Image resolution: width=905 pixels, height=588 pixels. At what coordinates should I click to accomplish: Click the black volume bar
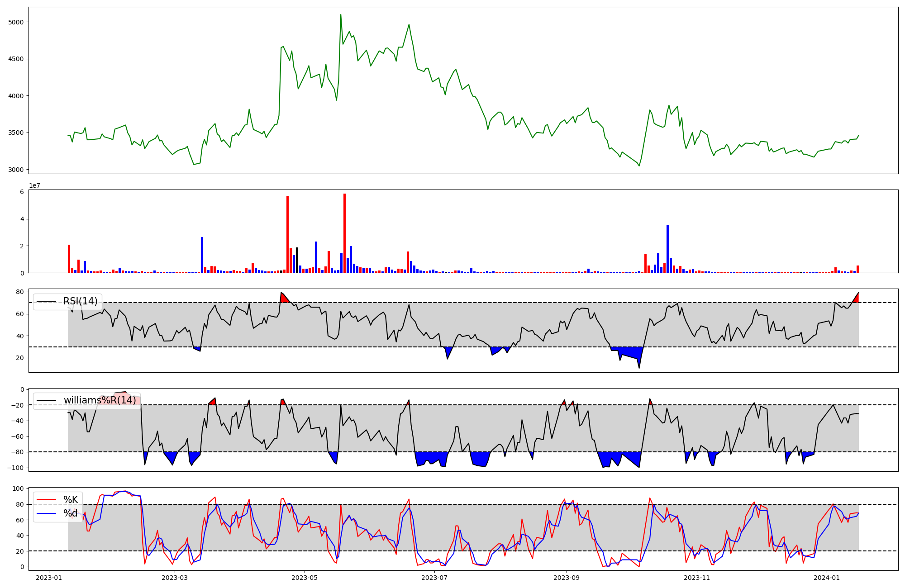297,260
